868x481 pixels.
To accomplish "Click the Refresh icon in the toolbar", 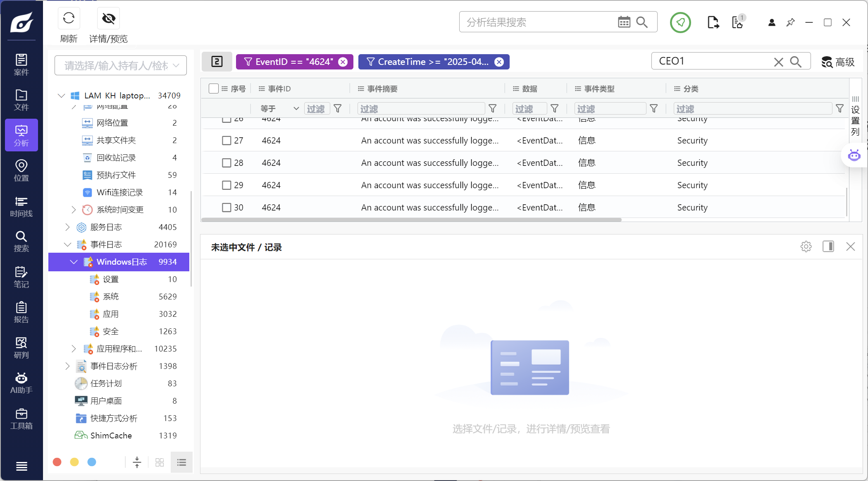I will 69,19.
